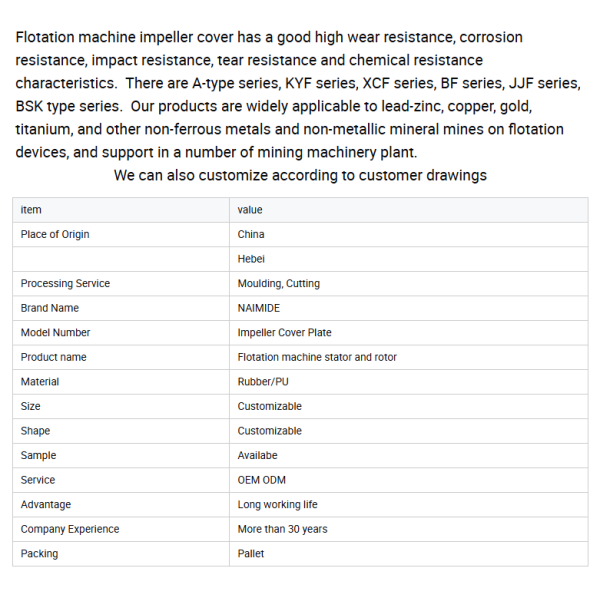
Task: Click the 'Impeller Cover Plate' value
Action: [284, 333]
